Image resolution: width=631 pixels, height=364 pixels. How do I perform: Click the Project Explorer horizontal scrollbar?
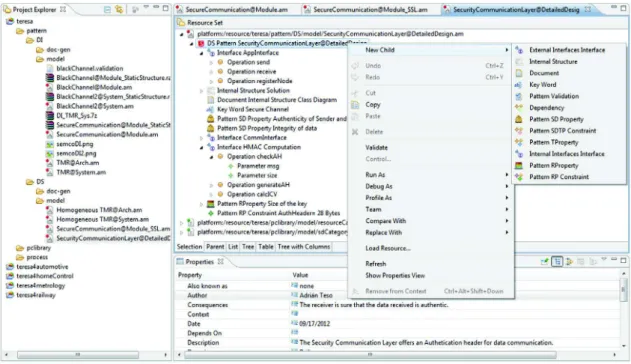78,355
